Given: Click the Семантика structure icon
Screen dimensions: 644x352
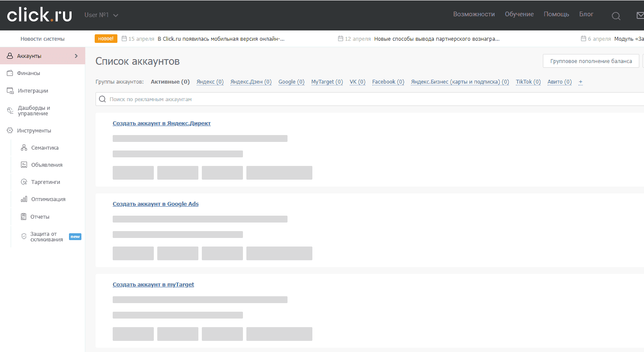Looking at the screenshot, I should point(24,147).
